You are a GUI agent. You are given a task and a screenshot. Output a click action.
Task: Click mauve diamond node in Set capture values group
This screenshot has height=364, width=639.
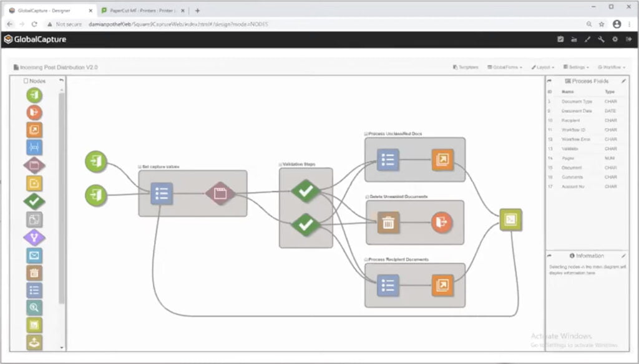[x=220, y=193]
